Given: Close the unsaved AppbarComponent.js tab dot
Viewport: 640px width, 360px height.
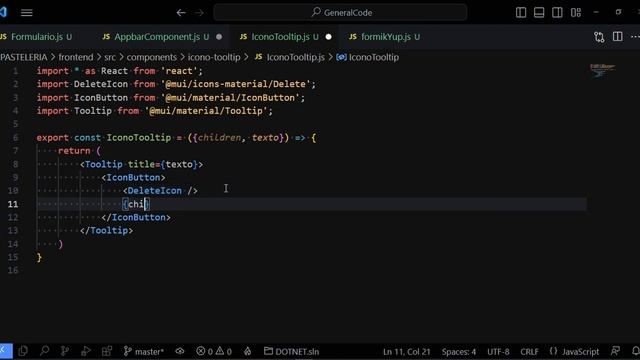Looking at the screenshot, I should 219,37.
